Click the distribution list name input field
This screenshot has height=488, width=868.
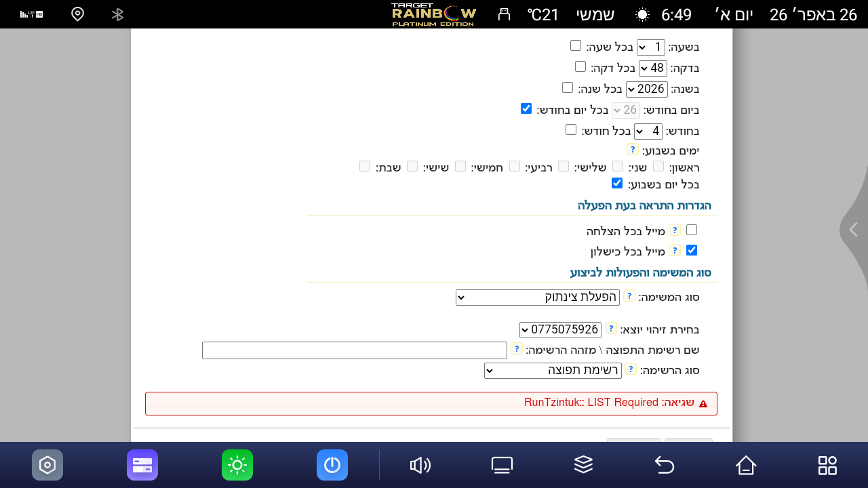click(355, 350)
